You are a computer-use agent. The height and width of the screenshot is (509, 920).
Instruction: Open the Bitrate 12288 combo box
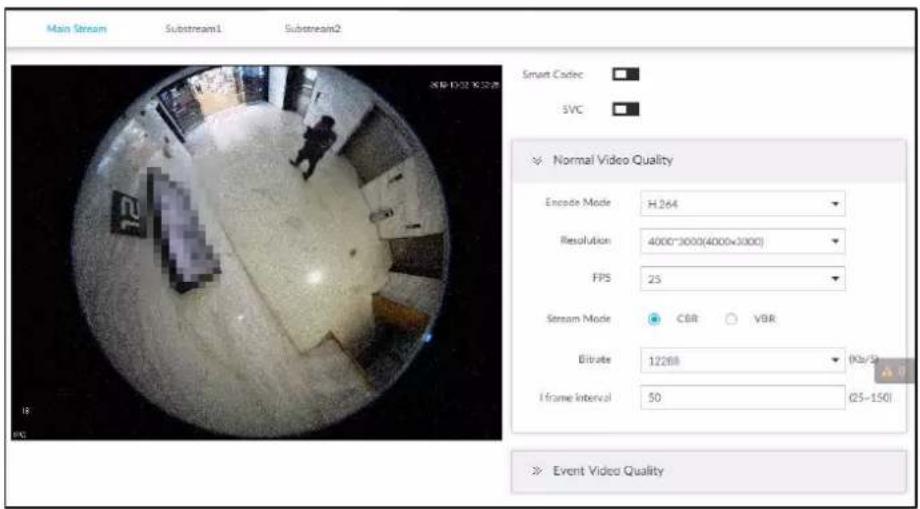click(x=742, y=361)
